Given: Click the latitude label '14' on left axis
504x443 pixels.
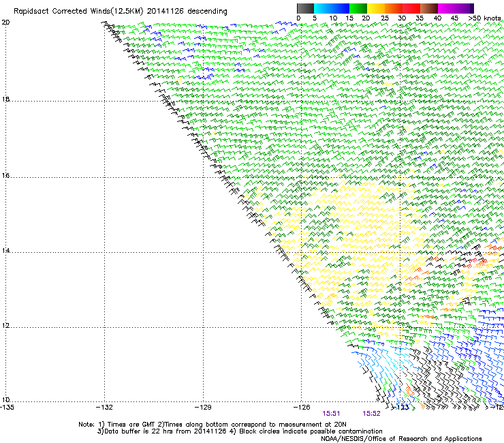Looking at the screenshot, I should coord(5,250).
